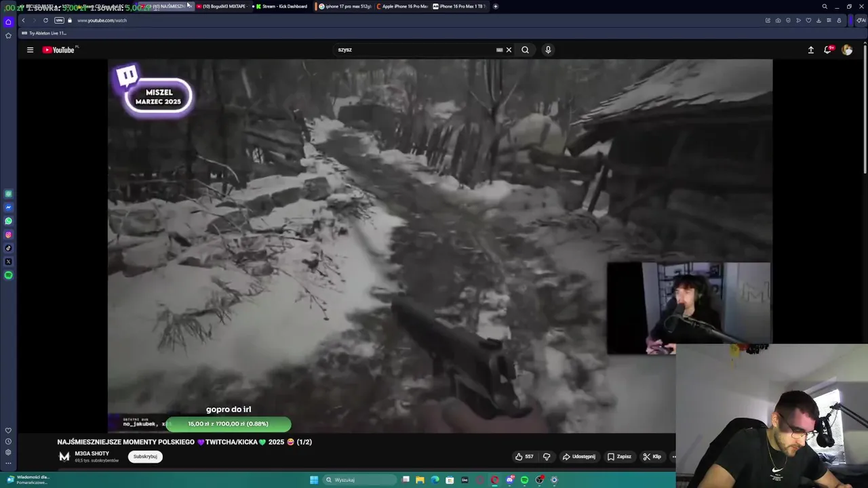Open the sidebar settings gear icon
The height and width of the screenshot is (488, 868).
pos(8,452)
